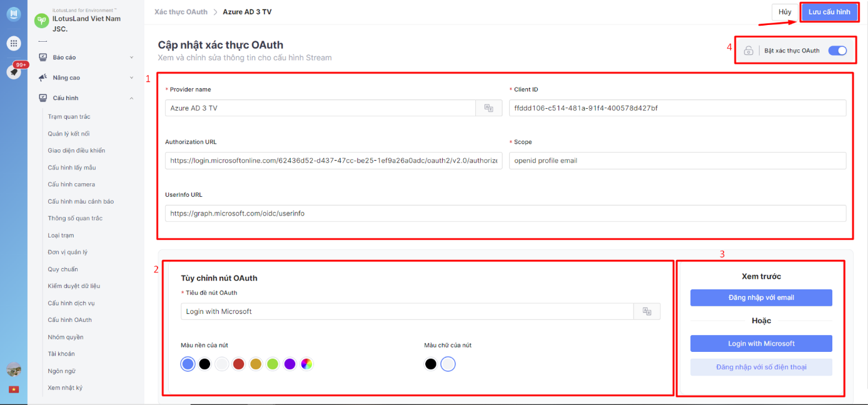Expand the Nâng cao menu chevron

click(x=131, y=78)
